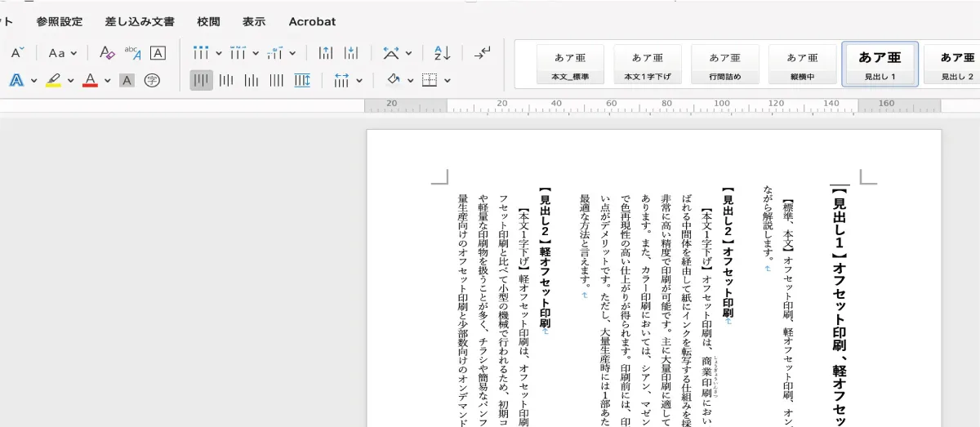Click the decrease indent icon
980x427 pixels.
pos(325,53)
